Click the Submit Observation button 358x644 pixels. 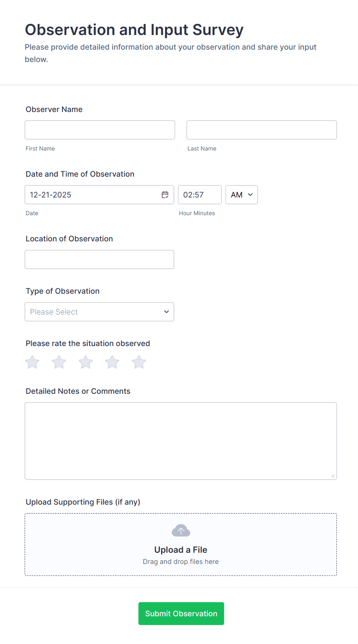click(x=181, y=614)
